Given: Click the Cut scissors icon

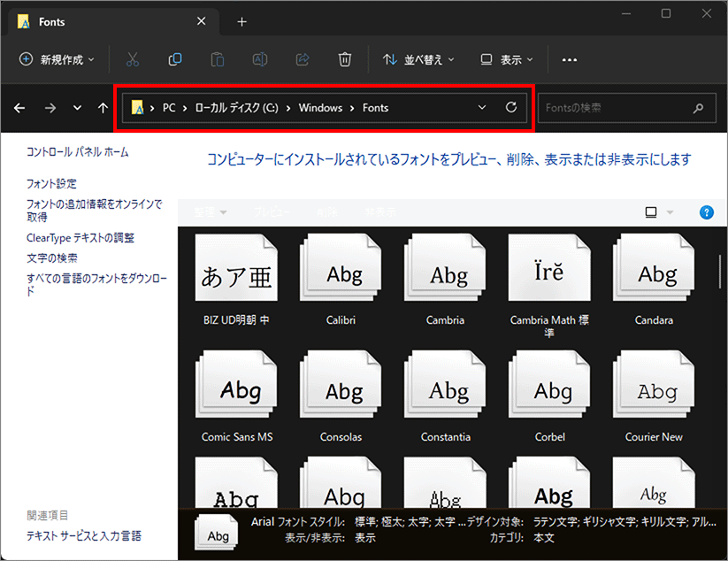Looking at the screenshot, I should [x=133, y=59].
